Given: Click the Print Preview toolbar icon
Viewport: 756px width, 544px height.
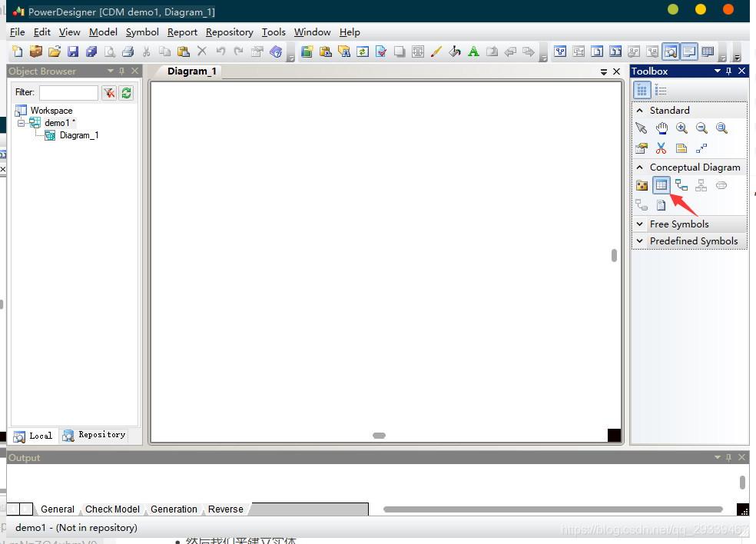Looking at the screenshot, I should [x=110, y=51].
